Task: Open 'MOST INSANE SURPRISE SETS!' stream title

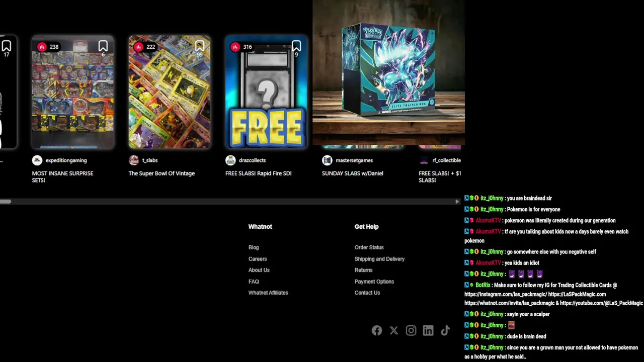Action: click(x=62, y=176)
